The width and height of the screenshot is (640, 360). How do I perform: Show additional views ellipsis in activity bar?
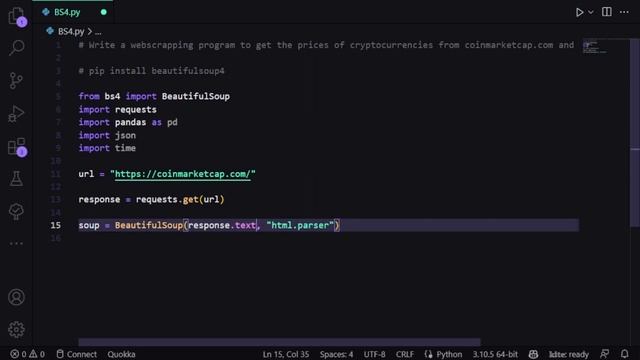click(x=16, y=243)
